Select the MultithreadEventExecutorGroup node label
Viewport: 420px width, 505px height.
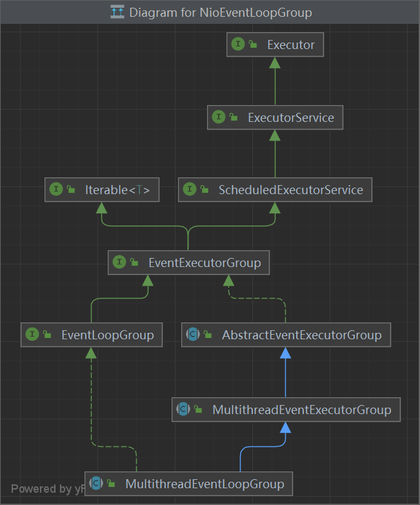302,410
